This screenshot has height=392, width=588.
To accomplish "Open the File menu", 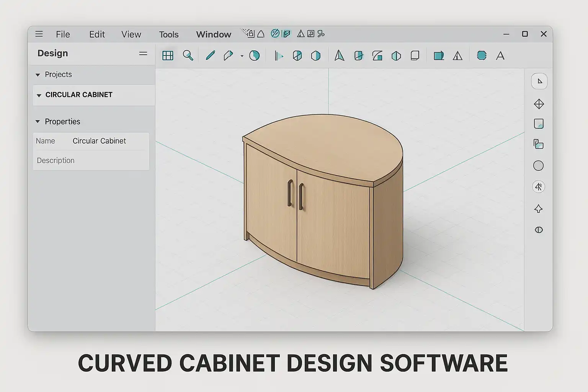I will click(x=63, y=34).
